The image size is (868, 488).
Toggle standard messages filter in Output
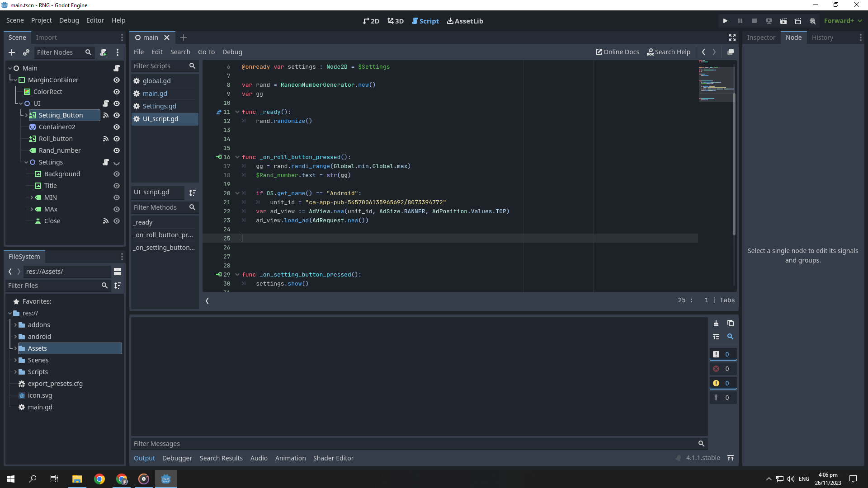tap(723, 354)
